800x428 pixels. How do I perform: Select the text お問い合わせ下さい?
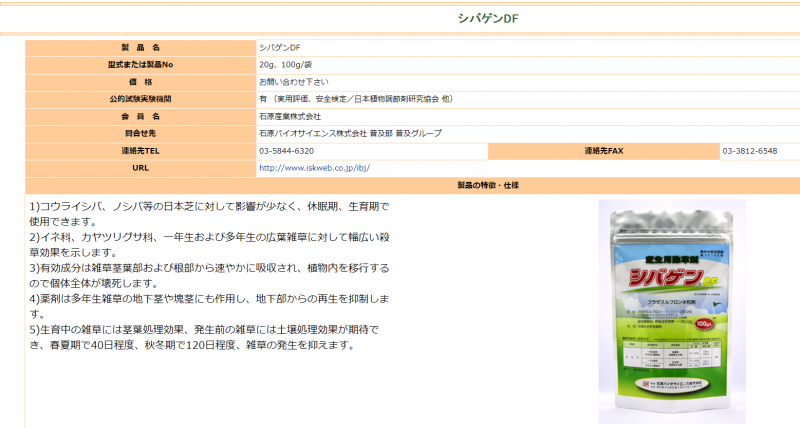point(293,82)
